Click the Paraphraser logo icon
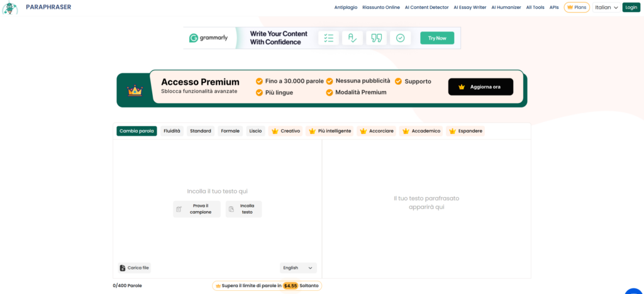This screenshot has height=294, width=644. [10, 8]
